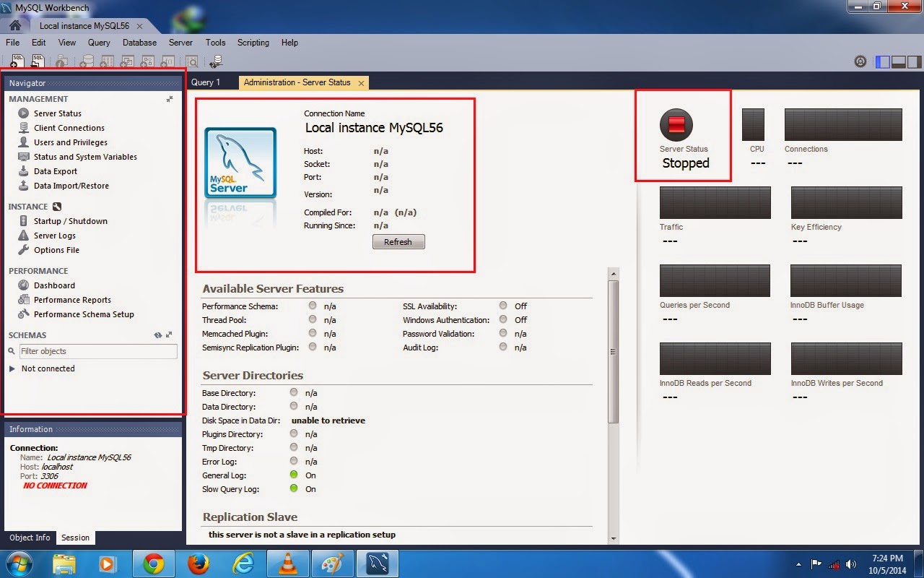Select the Local instance MySQL56 connection tab
This screenshot has height=578, width=924.
point(84,26)
